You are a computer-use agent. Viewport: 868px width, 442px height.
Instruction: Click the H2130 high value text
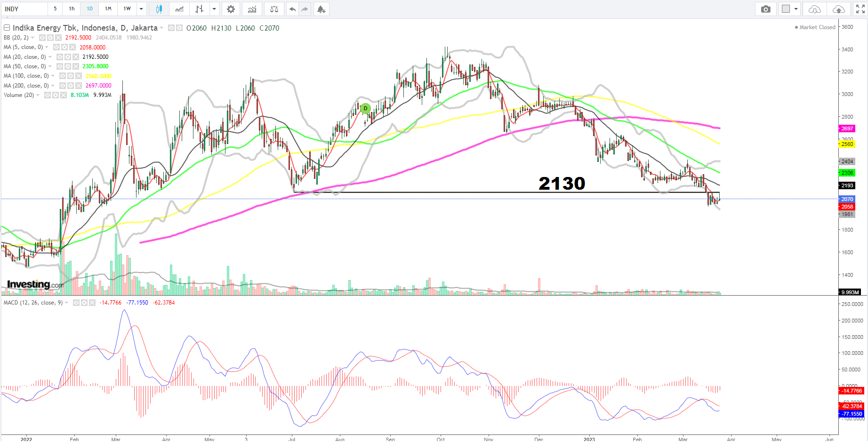(x=221, y=28)
